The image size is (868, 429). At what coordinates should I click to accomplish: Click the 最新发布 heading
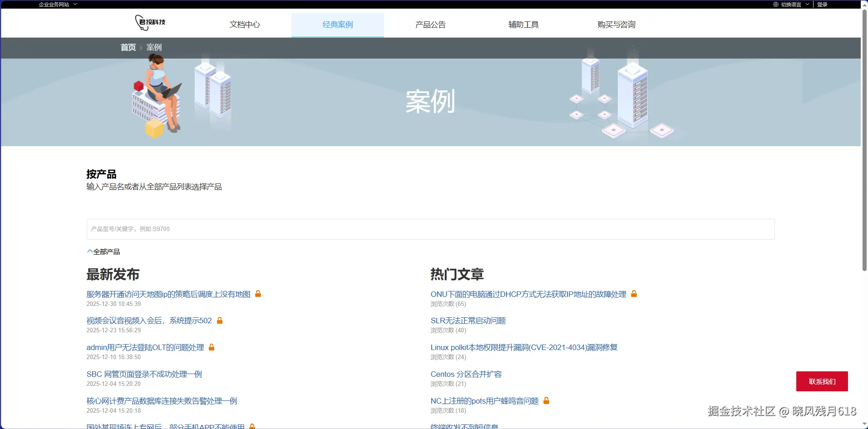[113, 274]
